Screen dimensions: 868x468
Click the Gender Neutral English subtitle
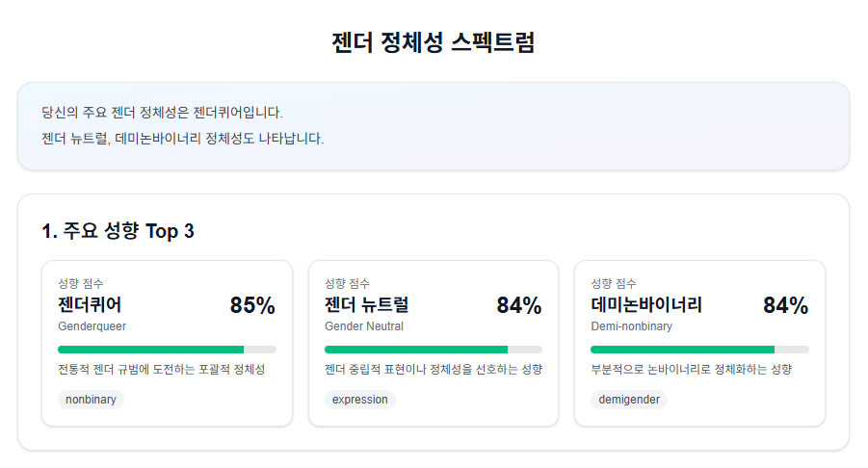(x=364, y=326)
